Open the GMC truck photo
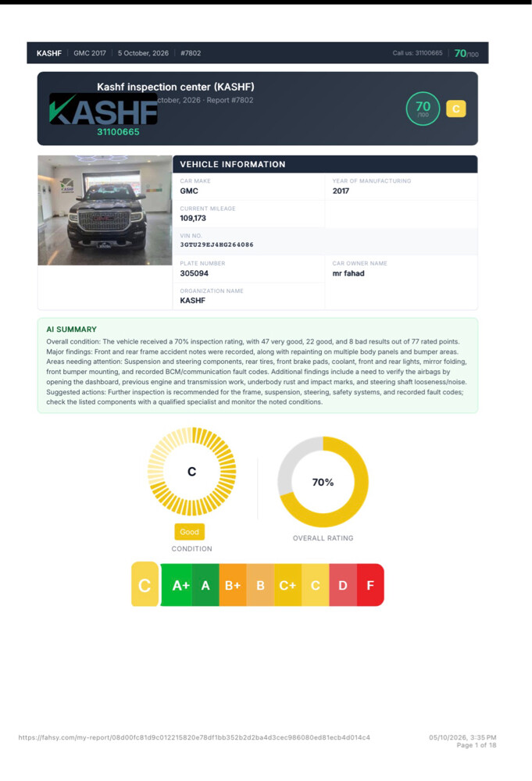The width and height of the screenshot is (532, 781). coord(105,210)
